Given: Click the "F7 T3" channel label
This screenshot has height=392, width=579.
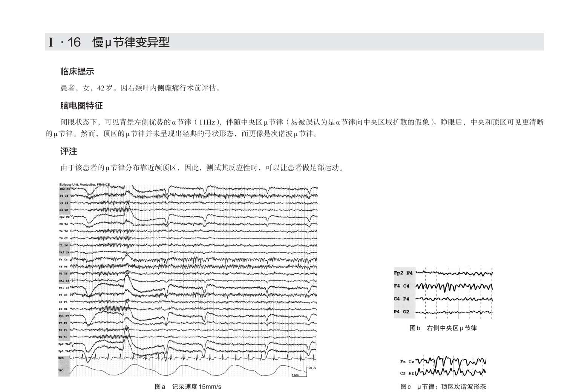Looking at the screenshot, I should tap(64, 323).
